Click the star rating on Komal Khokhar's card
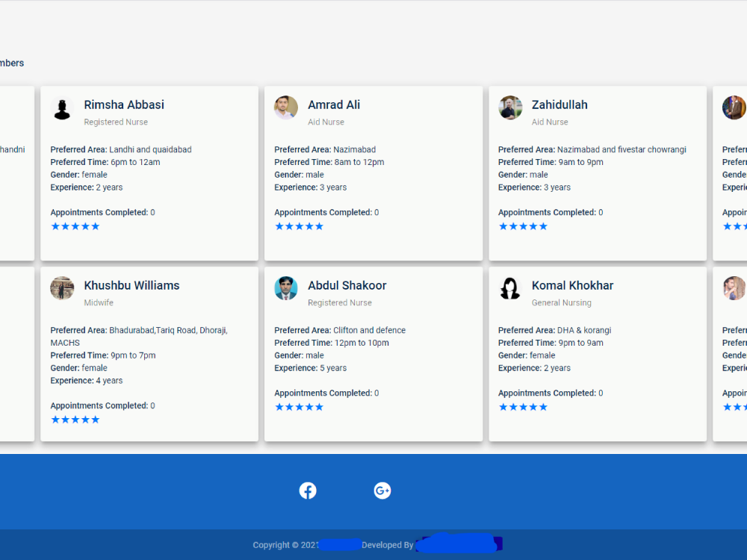The width and height of the screenshot is (747, 560). (x=523, y=407)
